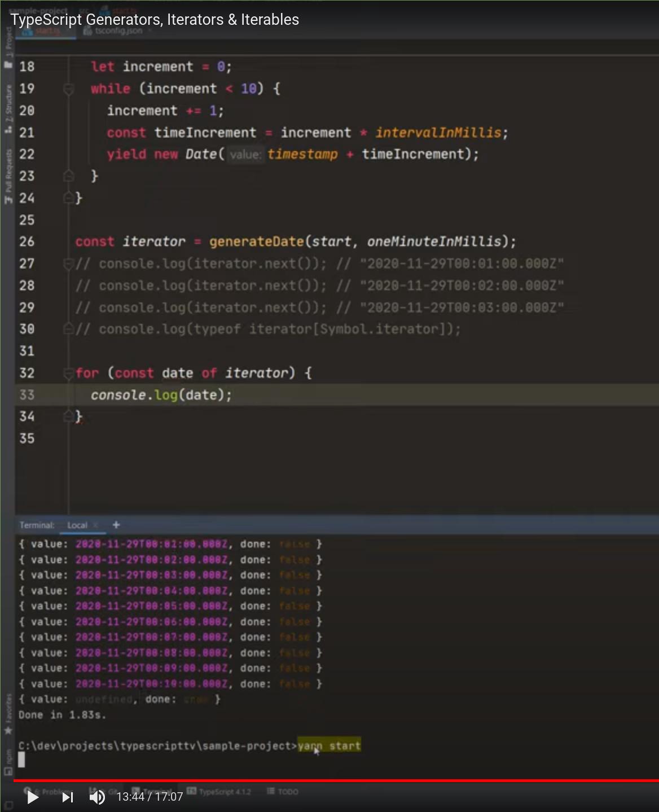
Task: Collapse the for loop code fold
Action: [68, 372]
